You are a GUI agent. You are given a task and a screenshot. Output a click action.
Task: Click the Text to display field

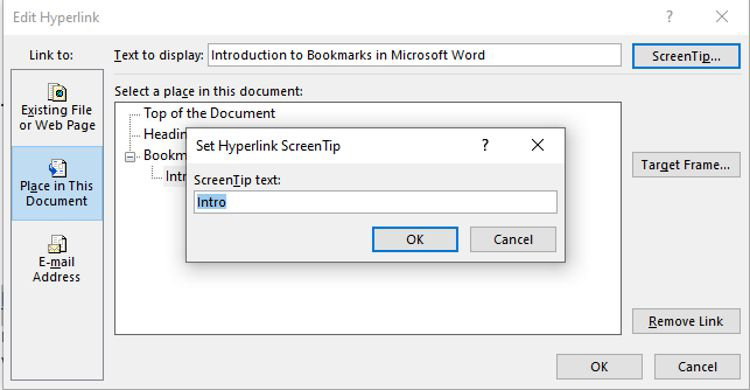(415, 56)
